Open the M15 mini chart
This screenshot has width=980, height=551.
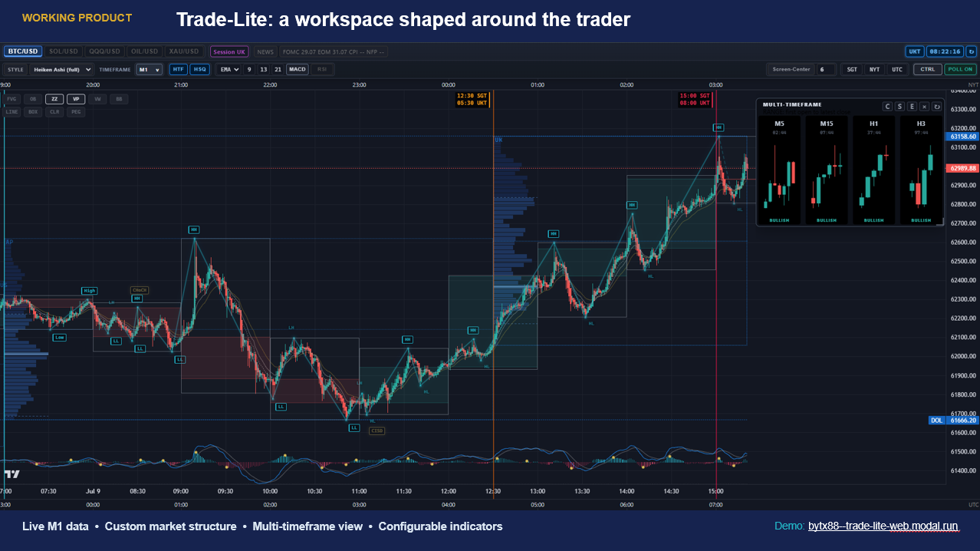coord(827,170)
